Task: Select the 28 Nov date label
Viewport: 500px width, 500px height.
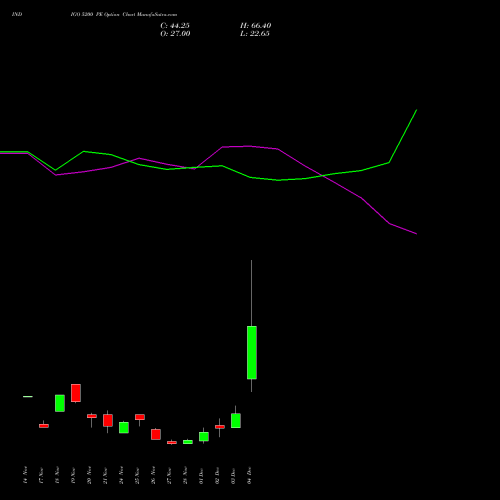Action: (x=185, y=475)
